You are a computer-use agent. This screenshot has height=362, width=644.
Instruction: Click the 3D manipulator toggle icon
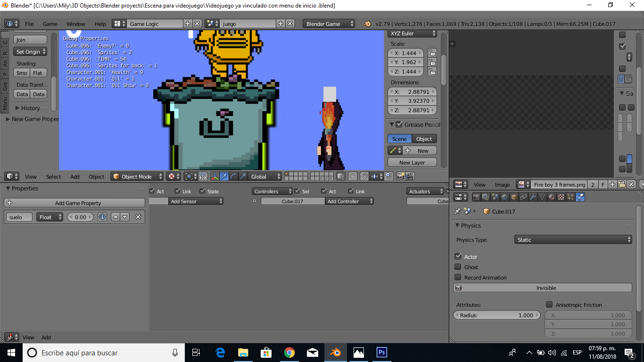215,176
